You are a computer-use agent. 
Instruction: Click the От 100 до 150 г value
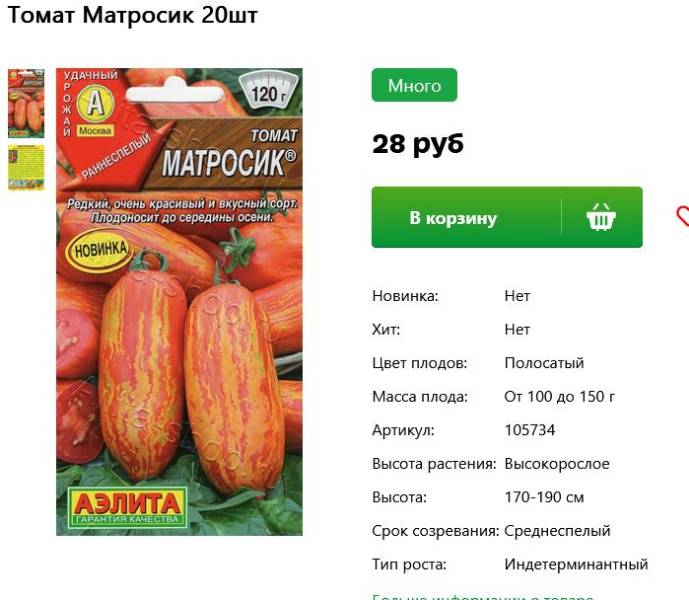559,396
